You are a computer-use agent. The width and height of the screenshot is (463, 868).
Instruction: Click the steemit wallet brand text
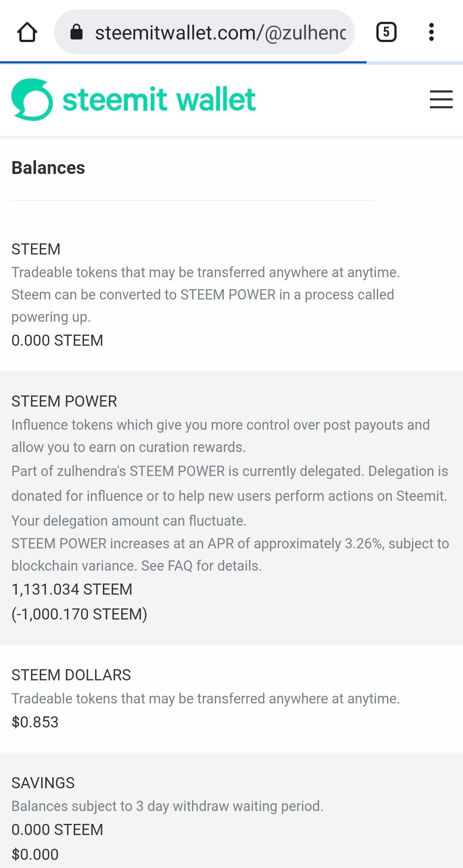tap(159, 99)
